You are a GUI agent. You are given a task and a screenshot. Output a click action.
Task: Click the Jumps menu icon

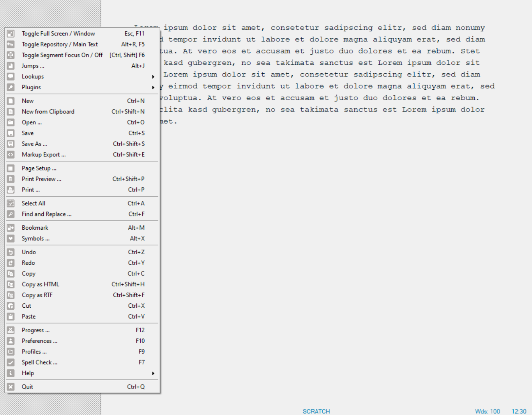point(11,66)
